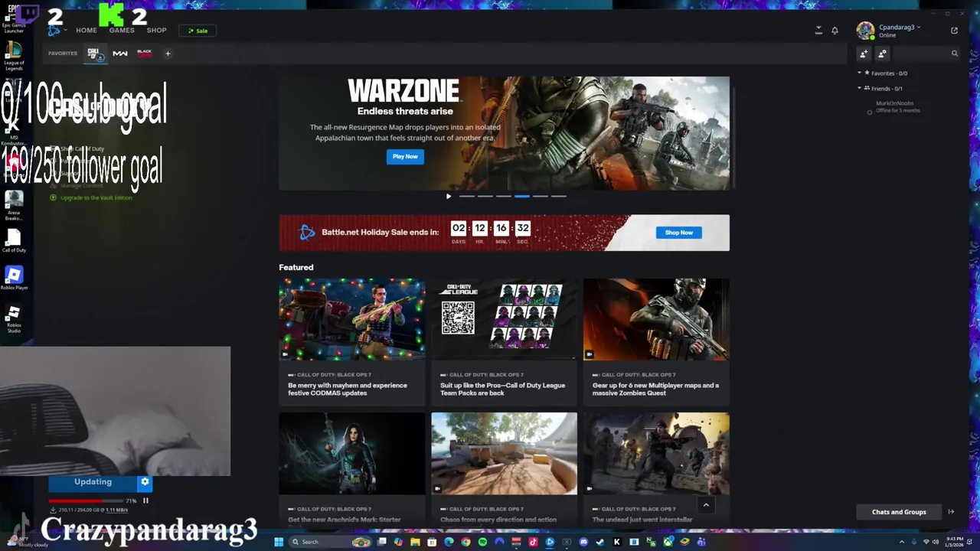Image resolution: width=980 pixels, height=551 pixels.
Task: Open Roblox Studio desktop icon
Action: (14, 318)
